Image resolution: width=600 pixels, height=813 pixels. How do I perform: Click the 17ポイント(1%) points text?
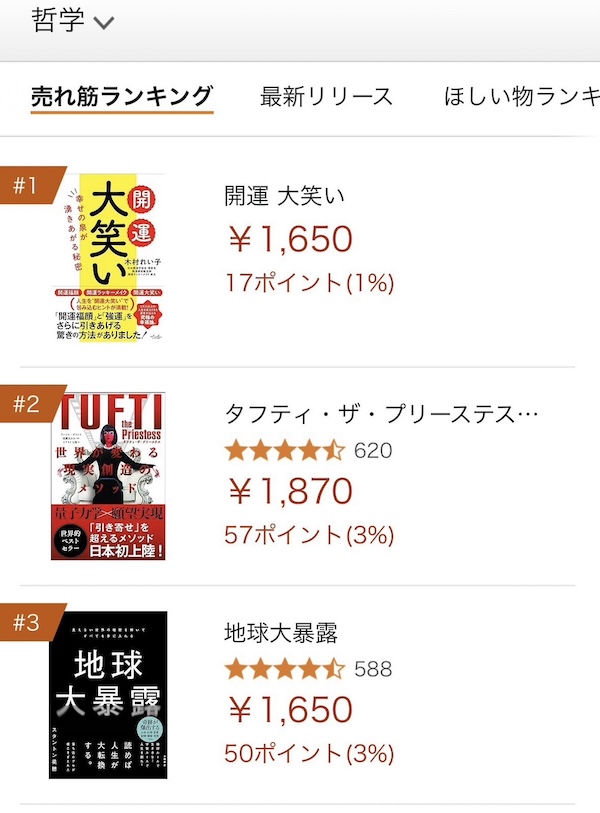coord(310,283)
